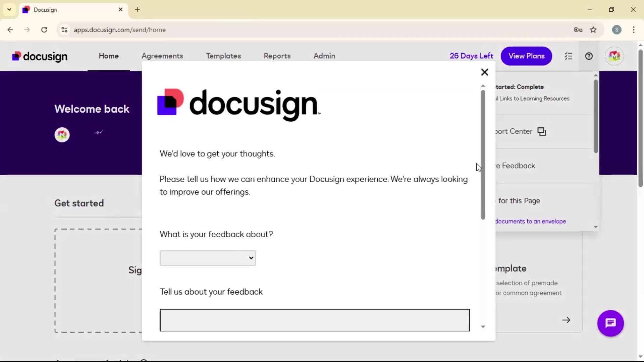Click the arrow on the template card

[x=566, y=320]
